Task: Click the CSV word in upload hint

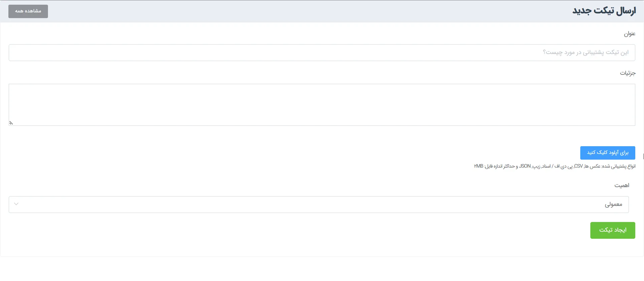Action: [x=579, y=166]
